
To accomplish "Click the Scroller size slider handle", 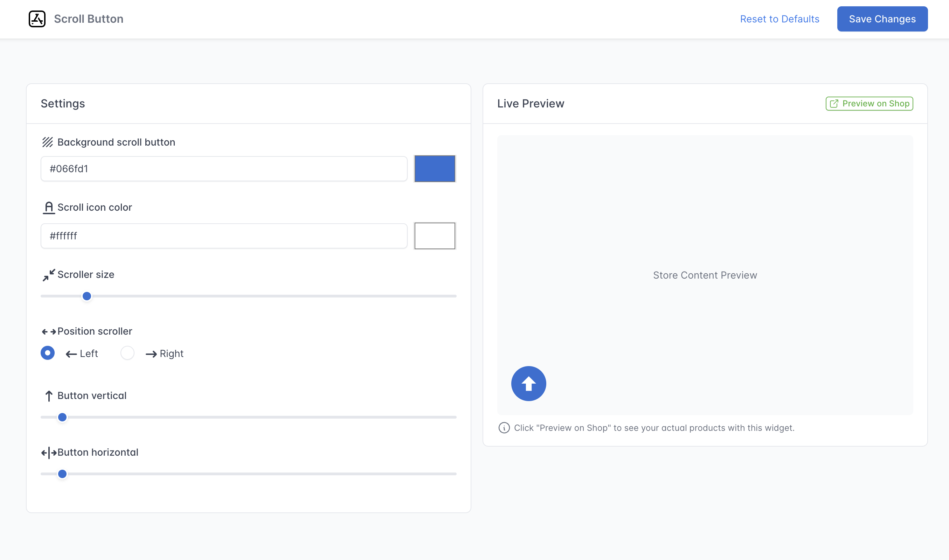I will tap(87, 296).
